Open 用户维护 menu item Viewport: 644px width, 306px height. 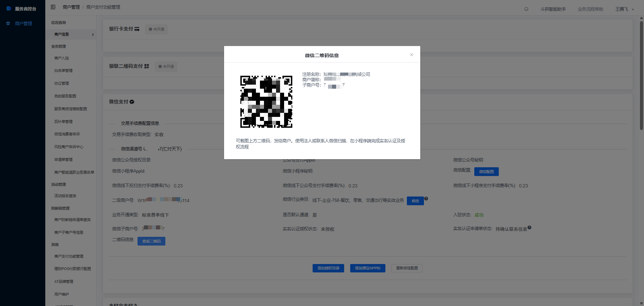(62, 294)
